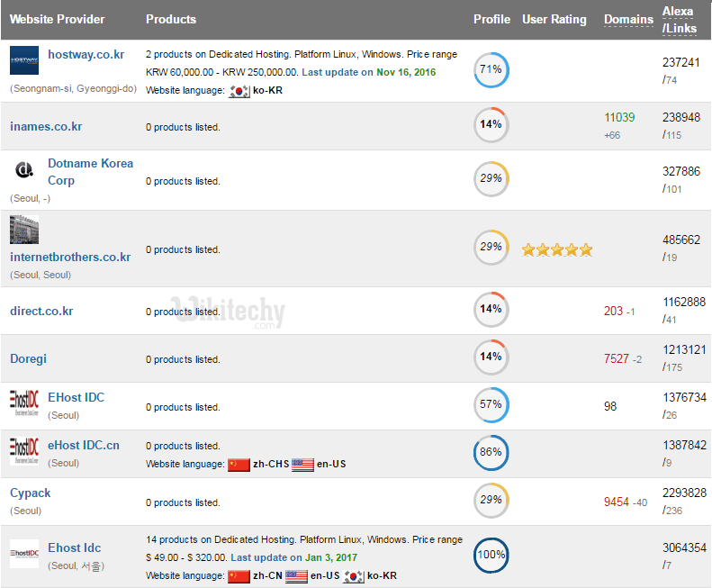Click the User Rating column header
The width and height of the screenshot is (712, 588).
click(554, 20)
